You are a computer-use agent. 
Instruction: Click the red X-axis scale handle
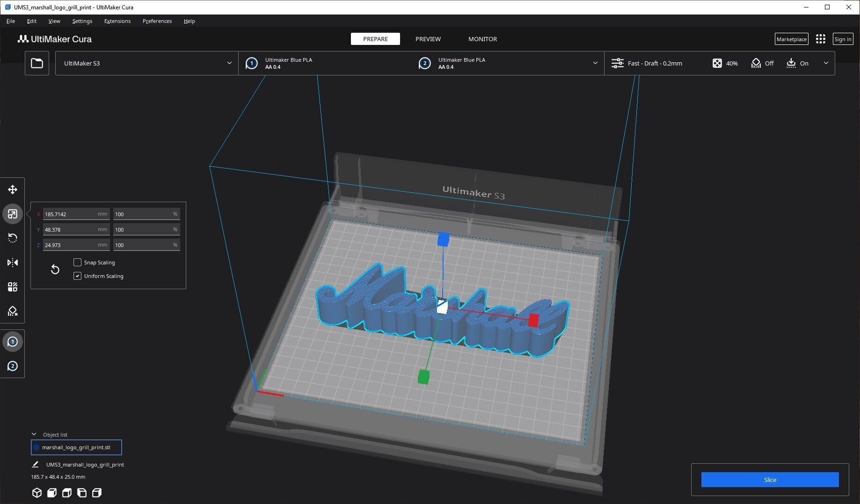[x=533, y=320]
